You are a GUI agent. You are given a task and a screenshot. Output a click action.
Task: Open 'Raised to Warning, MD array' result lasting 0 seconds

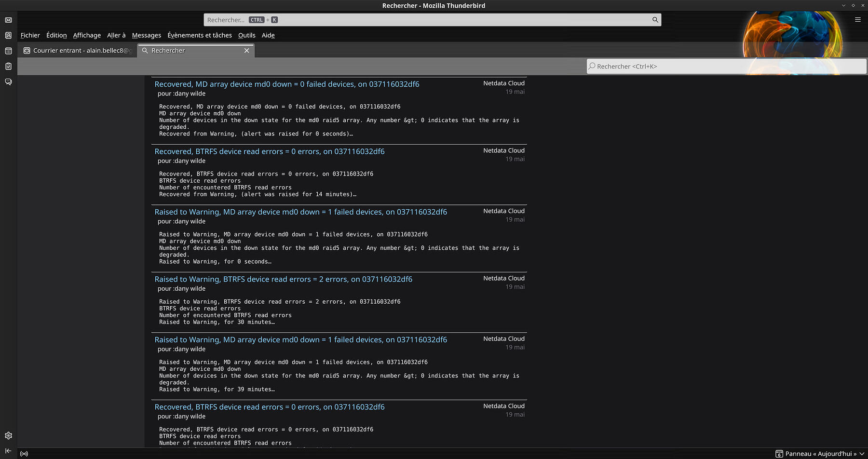pos(301,212)
